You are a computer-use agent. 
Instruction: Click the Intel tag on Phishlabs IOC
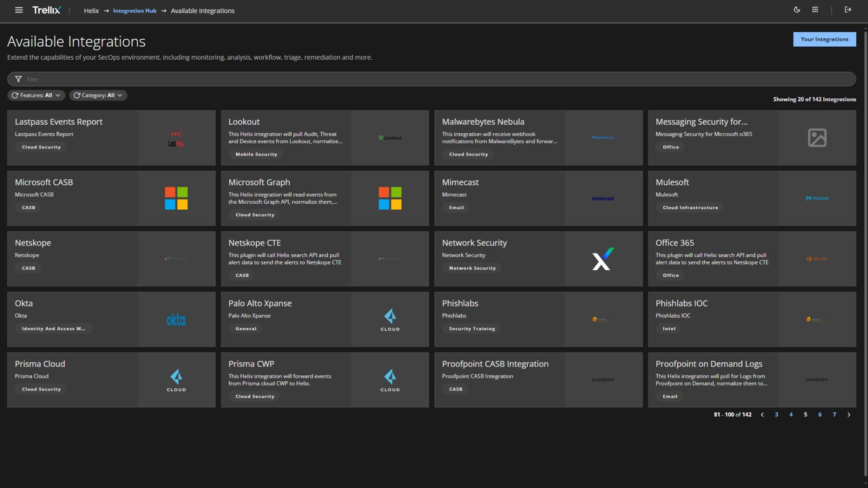[669, 329]
